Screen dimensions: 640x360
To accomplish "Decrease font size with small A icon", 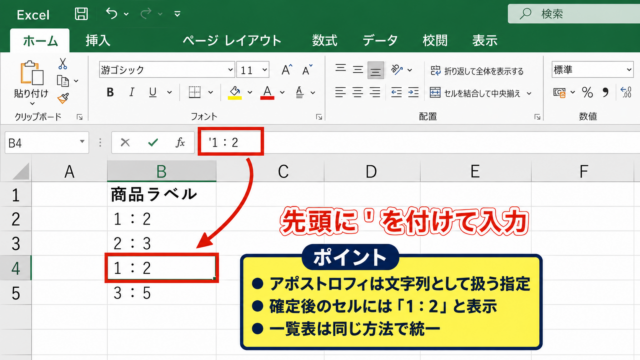I will pos(307,70).
